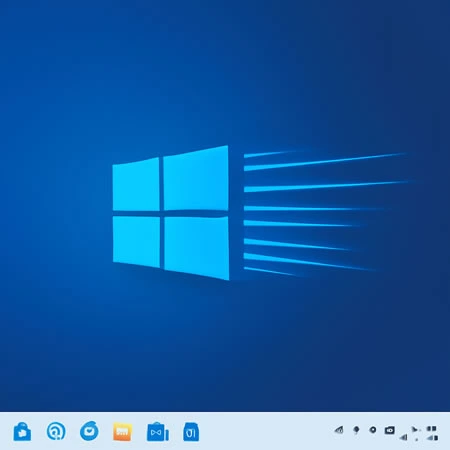This screenshot has height=450, width=450.
Task: Click the two-squares tray icon
Action: (431, 429)
